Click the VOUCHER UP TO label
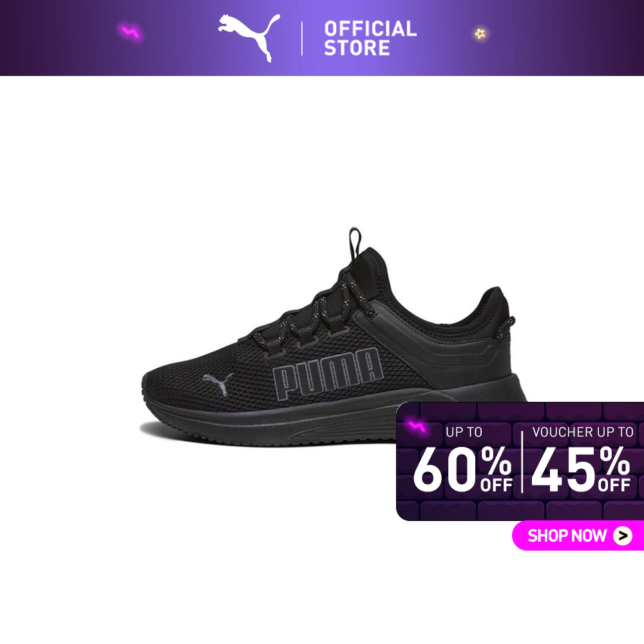The image size is (644, 644). 583,432
